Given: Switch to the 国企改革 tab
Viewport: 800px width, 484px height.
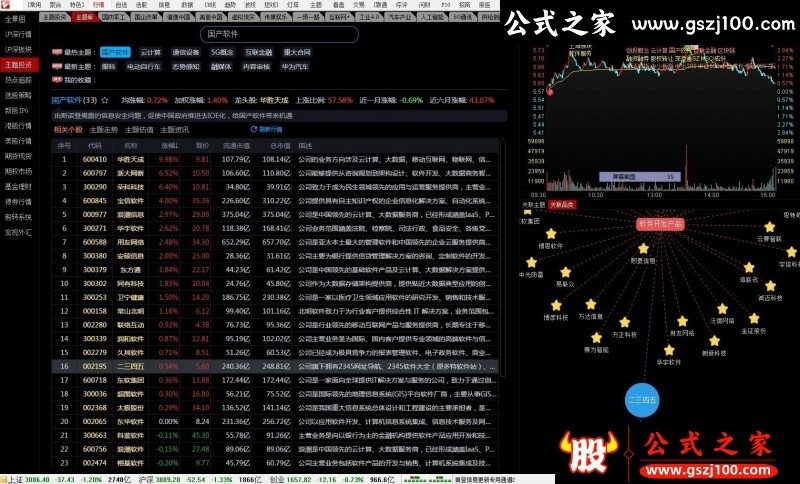Looking at the screenshot, I should pyautogui.click(x=146, y=17).
